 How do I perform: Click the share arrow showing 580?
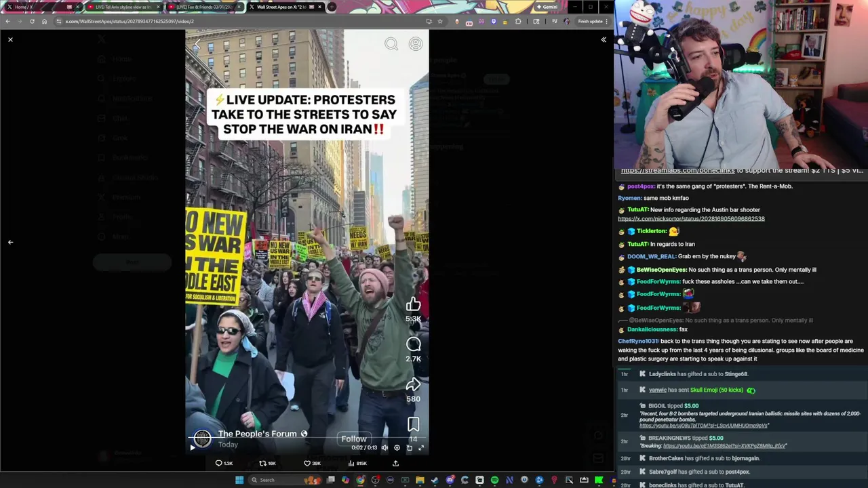click(x=413, y=384)
